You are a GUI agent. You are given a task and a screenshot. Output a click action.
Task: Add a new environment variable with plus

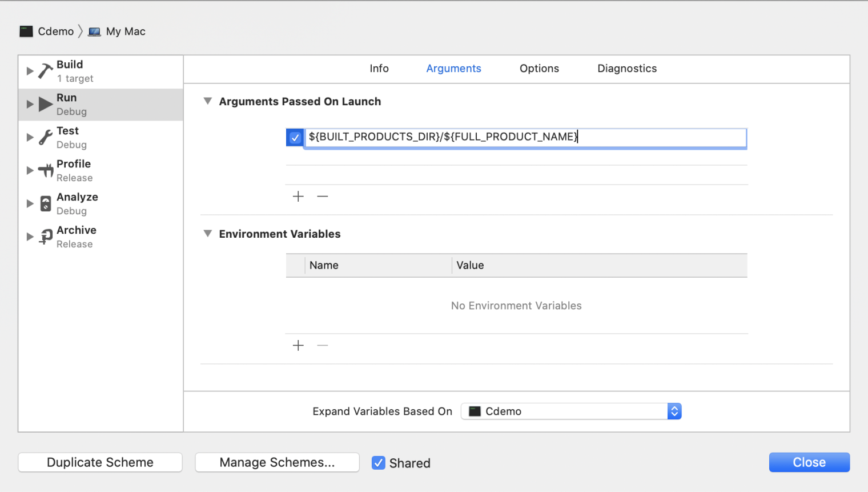pyautogui.click(x=298, y=346)
